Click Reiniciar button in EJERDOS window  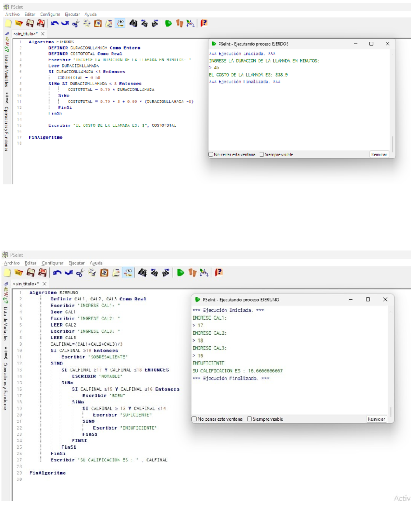click(x=379, y=154)
